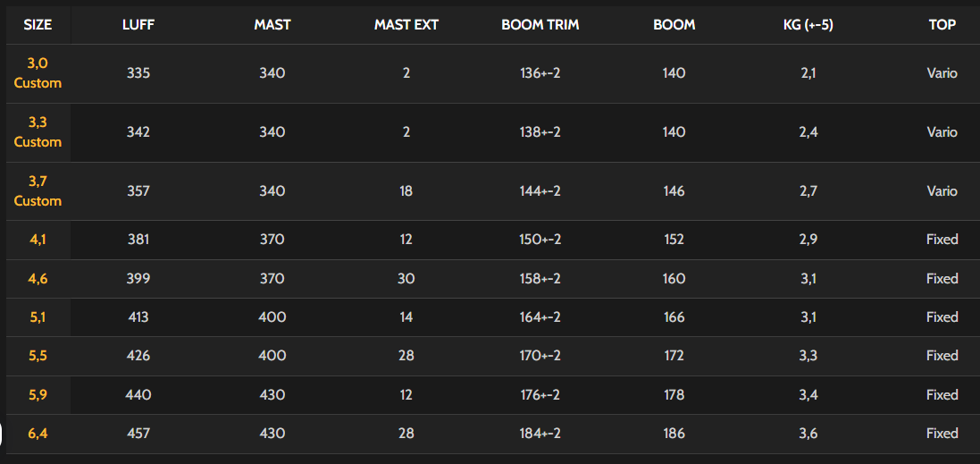Select the BOOM TRIM column header

pyautogui.click(x=540, y=25)
